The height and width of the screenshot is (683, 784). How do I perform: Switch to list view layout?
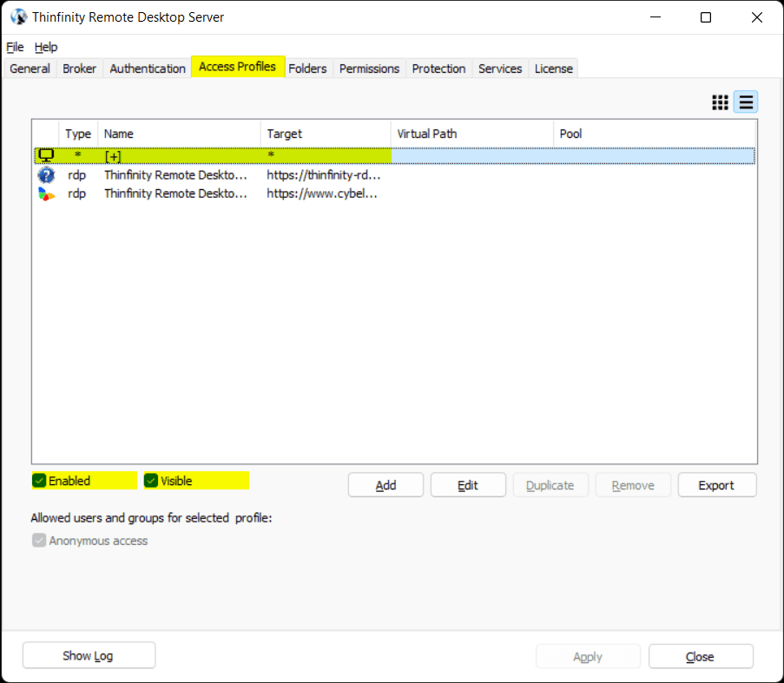point(746,102)
